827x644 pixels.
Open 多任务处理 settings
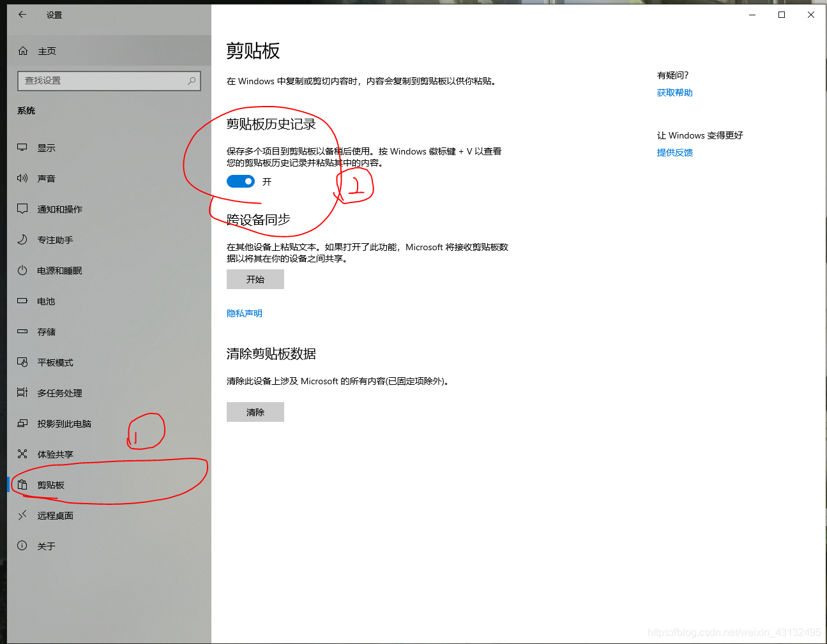(109, 393)
